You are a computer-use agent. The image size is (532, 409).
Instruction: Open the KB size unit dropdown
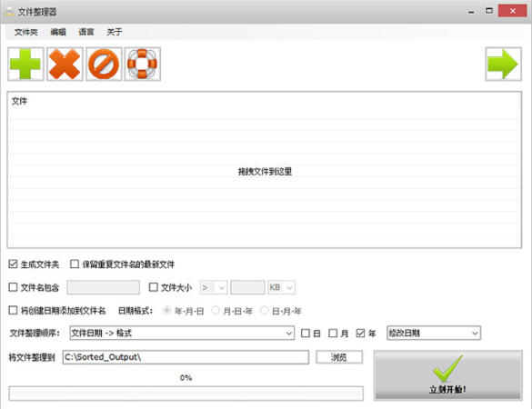pos(281,287)
